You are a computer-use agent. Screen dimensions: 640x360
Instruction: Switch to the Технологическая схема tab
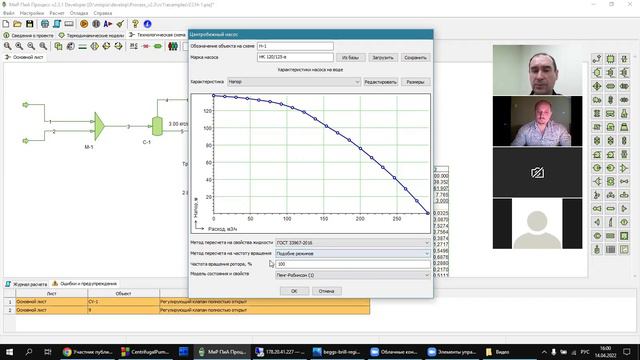(157, 35)
